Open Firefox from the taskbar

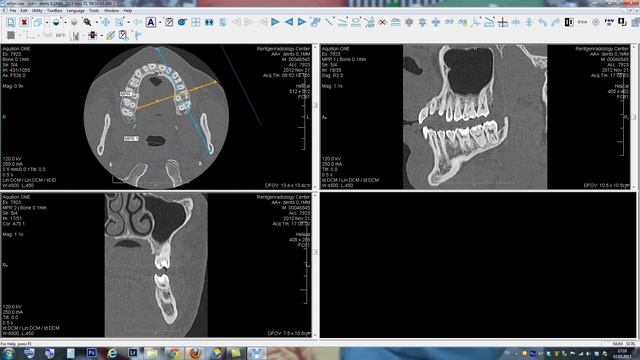coord(195,353)
